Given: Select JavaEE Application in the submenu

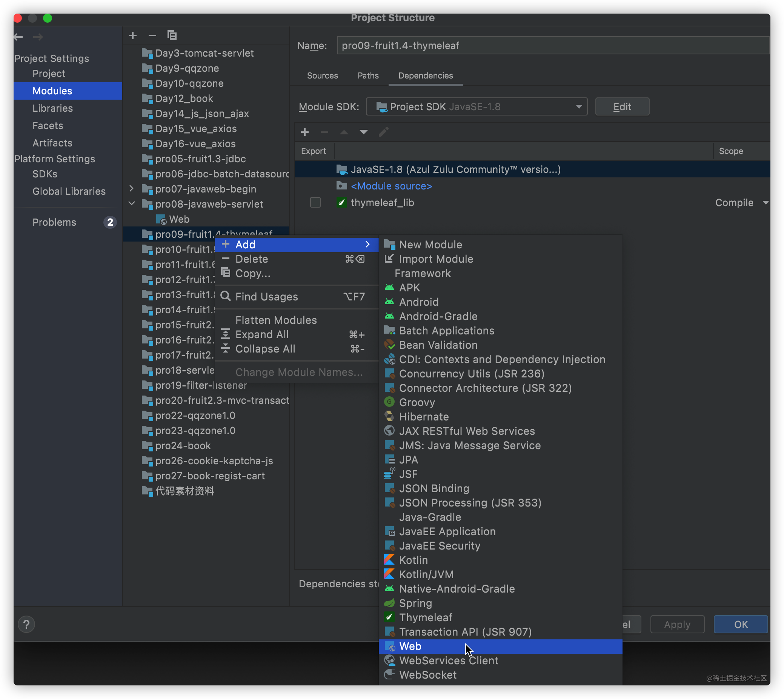Looking at the screenshot, I should 501,531.
